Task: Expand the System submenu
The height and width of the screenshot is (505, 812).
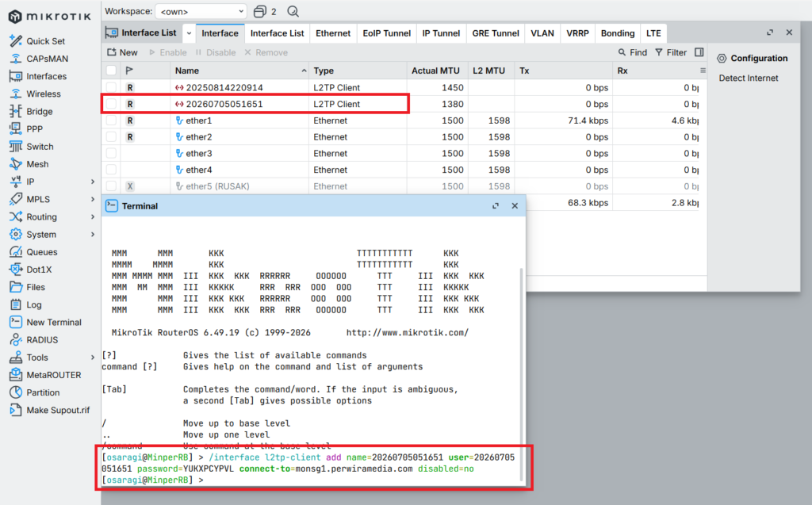Action: click(93, 235)
